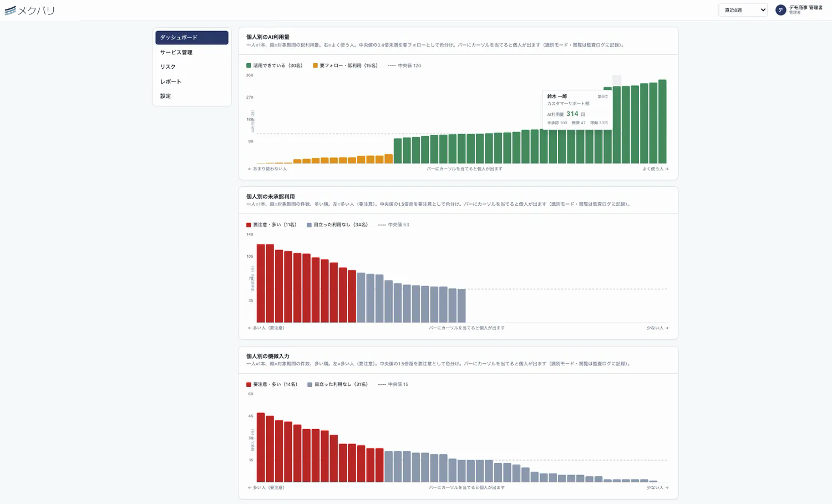This screenshot has width=832, height=504.
Task: Click the あまり使わない人 axis label
Action: [267, 169]
